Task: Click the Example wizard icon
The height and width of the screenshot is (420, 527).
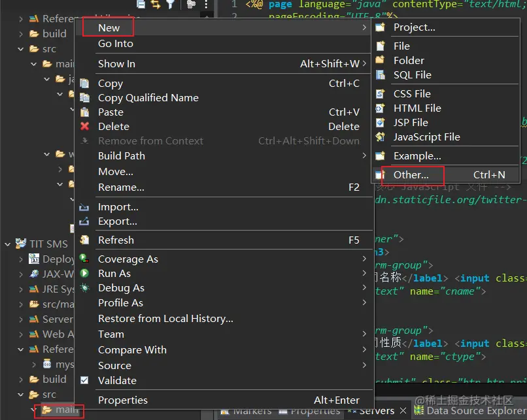Action: click(380, 155)
